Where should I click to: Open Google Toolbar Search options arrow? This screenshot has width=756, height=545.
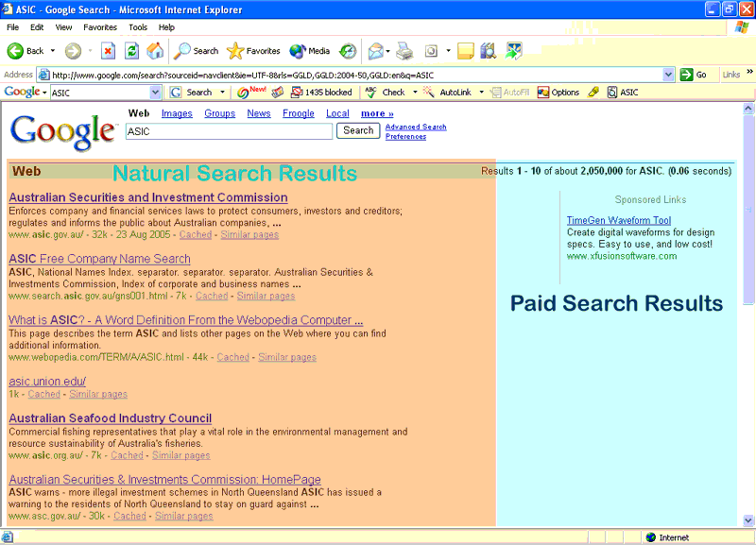(x=222, y=92)
